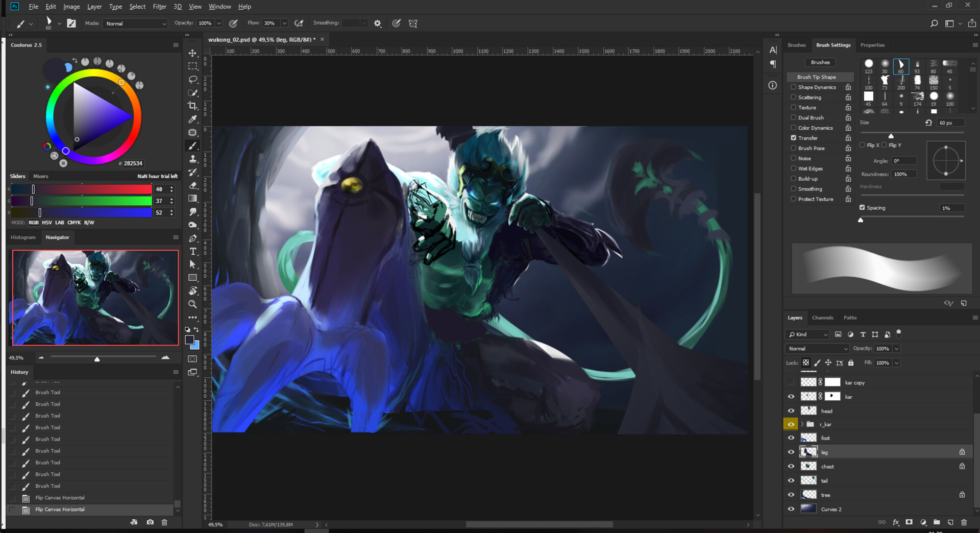Select the Lasso tool

pyautogui.click(x=192, y=80)
